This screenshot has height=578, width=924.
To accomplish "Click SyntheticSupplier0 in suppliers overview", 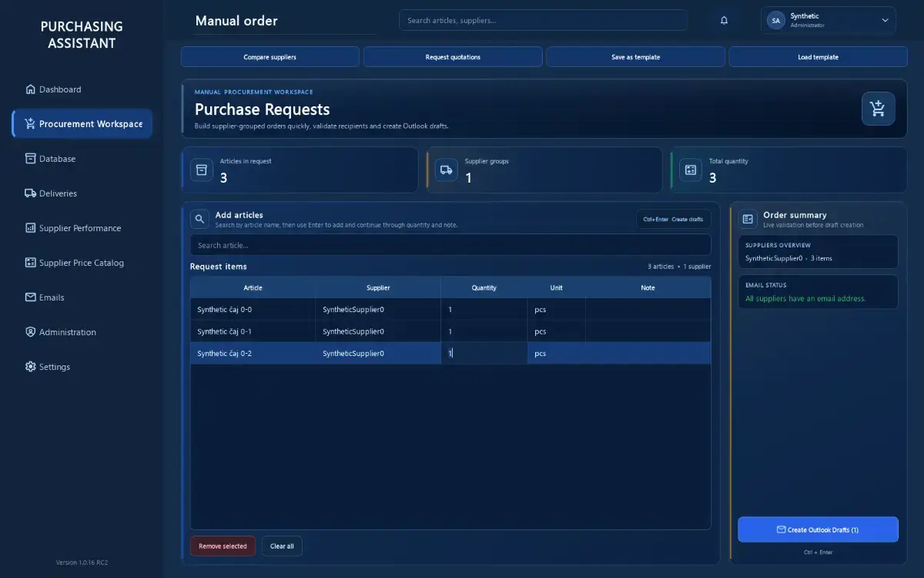I will (x=774, y=258).
